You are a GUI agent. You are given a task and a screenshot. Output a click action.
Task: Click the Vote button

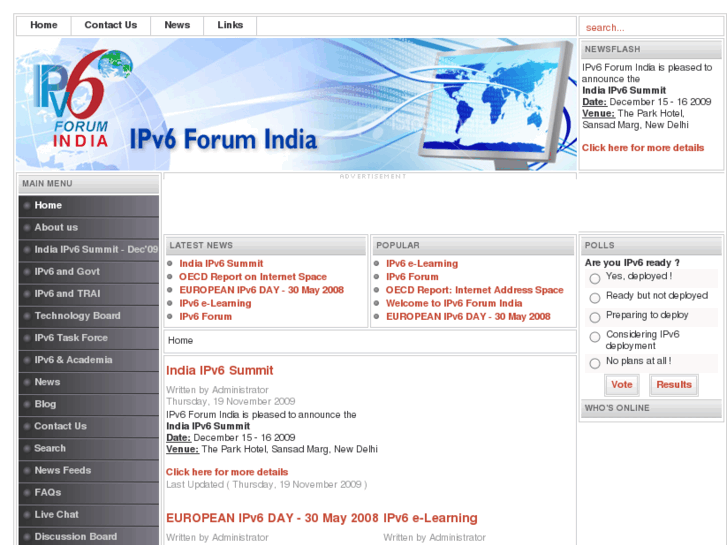[622, 385]
